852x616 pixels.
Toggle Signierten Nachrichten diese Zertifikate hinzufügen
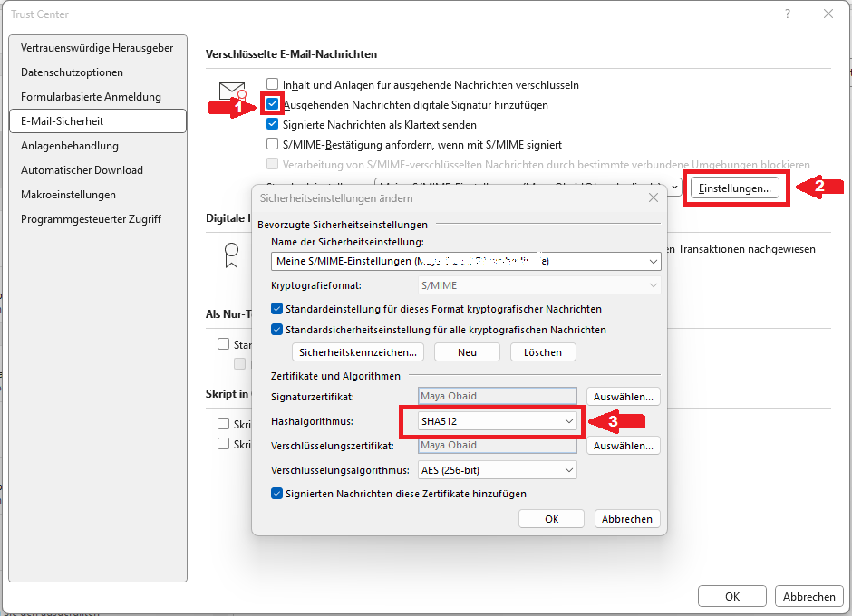(277, 494)
